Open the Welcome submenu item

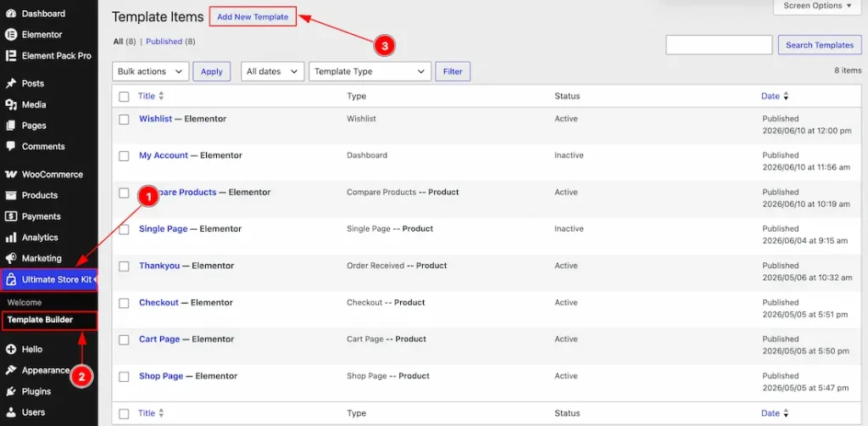coord(25,302)
